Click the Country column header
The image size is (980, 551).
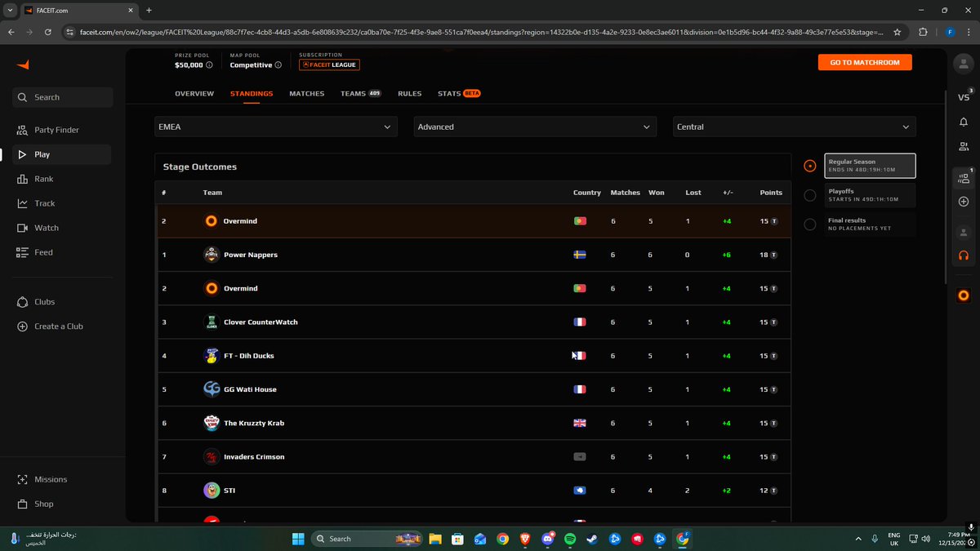tap(587, 193)
